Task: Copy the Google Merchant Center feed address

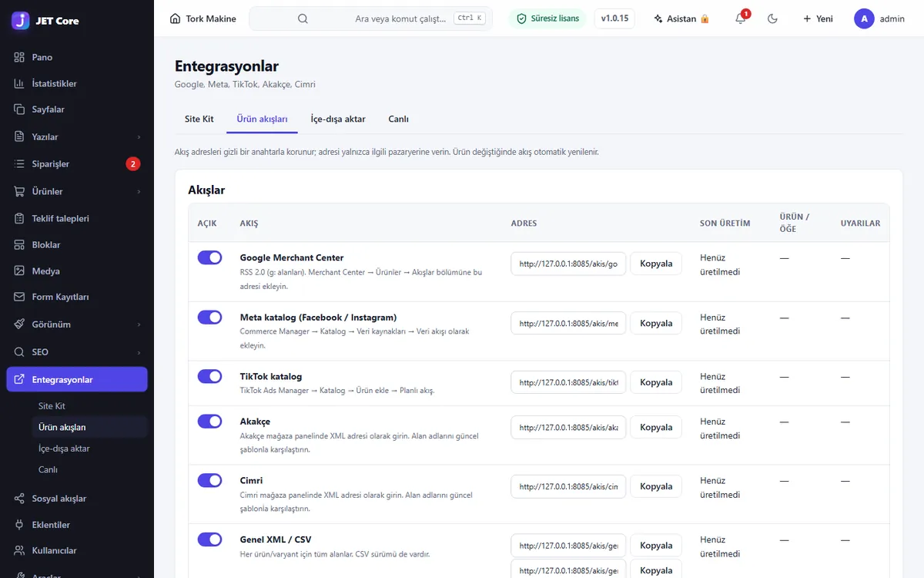Action: click(x=656, y=264)
